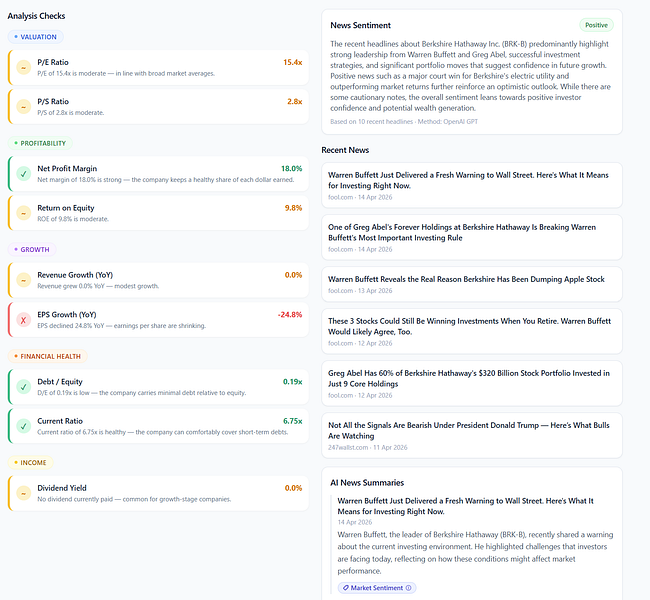650x600 pixels.
Task: Open '$320 Billion Stock Portfolio' news article
Action: [x=472, y=383]
